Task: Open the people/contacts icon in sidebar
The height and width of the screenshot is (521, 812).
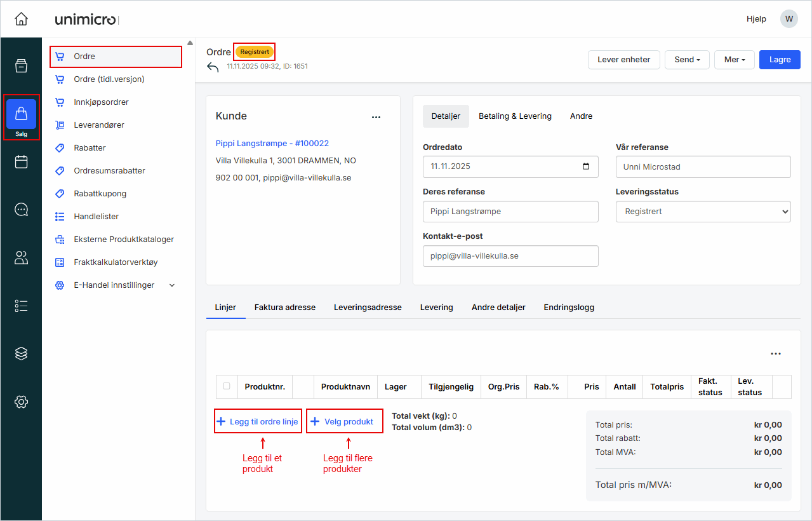Action: 21,257
